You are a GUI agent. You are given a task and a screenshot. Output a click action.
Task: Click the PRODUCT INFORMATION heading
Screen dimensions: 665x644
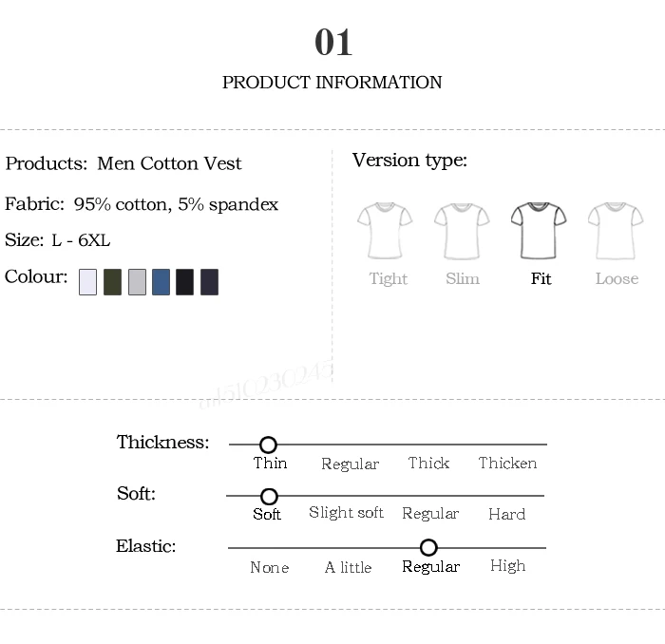click(332, 83)
